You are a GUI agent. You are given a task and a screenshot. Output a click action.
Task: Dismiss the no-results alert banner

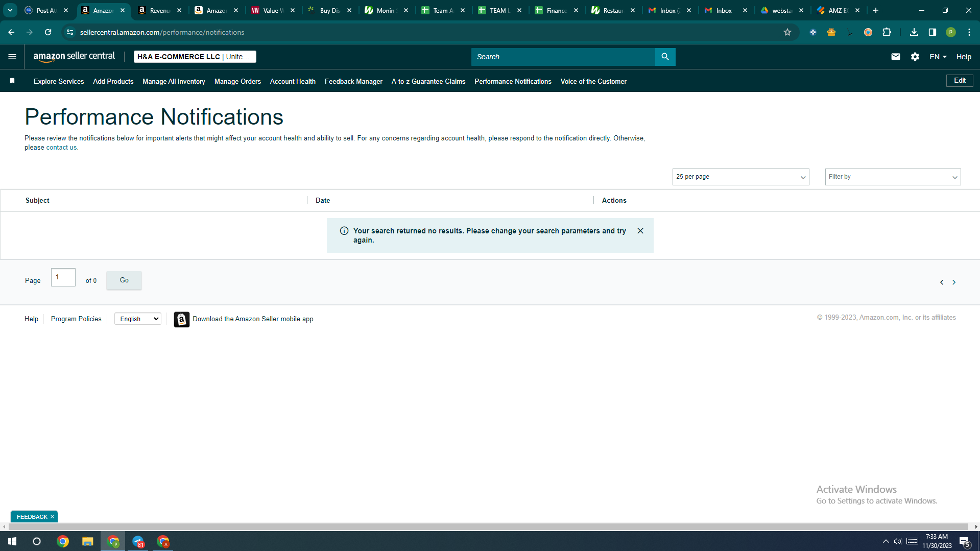point(640,231)
